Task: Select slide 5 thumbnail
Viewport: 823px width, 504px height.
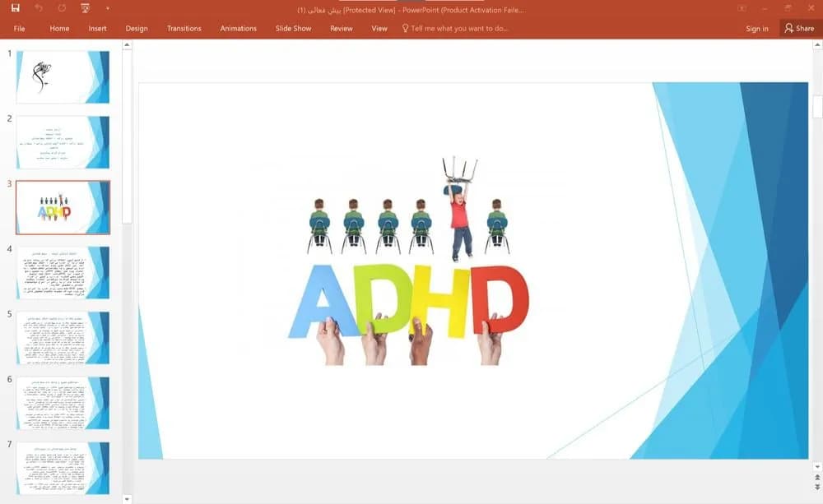Action: tap(63, 338)
